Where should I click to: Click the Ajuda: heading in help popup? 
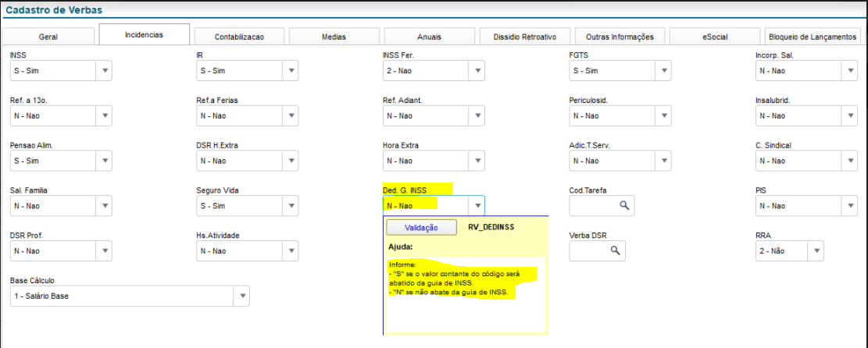click(x=402, y=247)
